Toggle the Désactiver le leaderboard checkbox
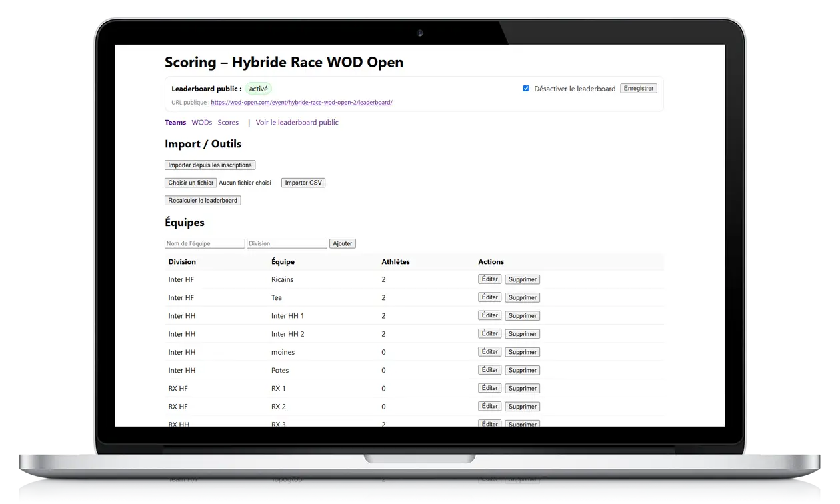This screenshot has width=840, height=504. [x=526, y=89]
